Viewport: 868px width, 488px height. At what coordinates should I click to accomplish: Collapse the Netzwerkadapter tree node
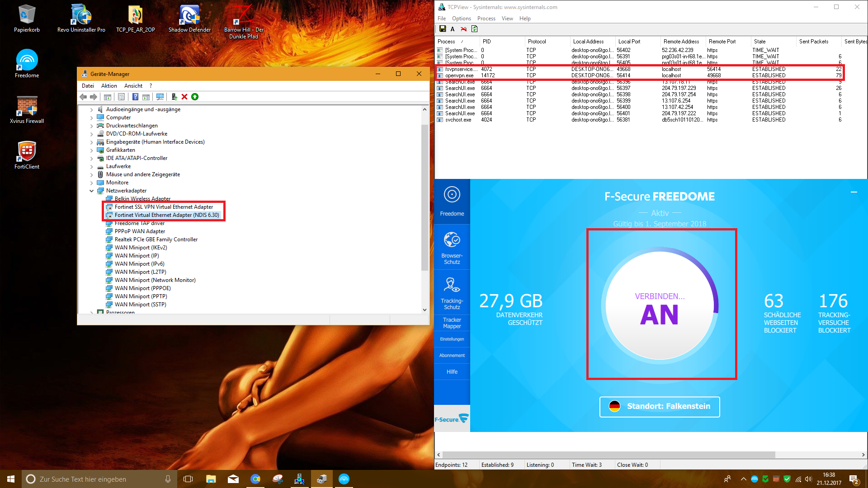(92, 191)
